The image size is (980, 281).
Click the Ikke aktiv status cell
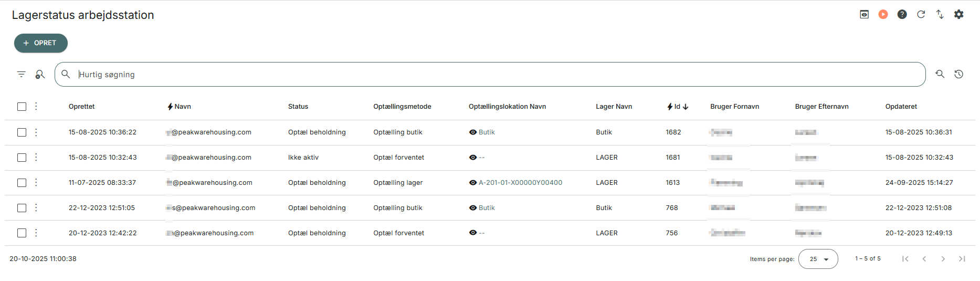(303, 158)
